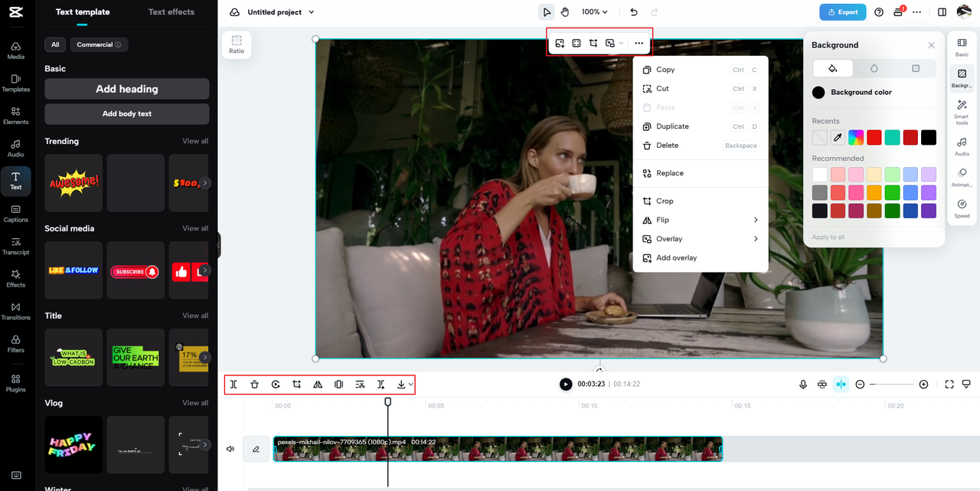
Task: Open the Transitions panel
Action: [15, 312]
